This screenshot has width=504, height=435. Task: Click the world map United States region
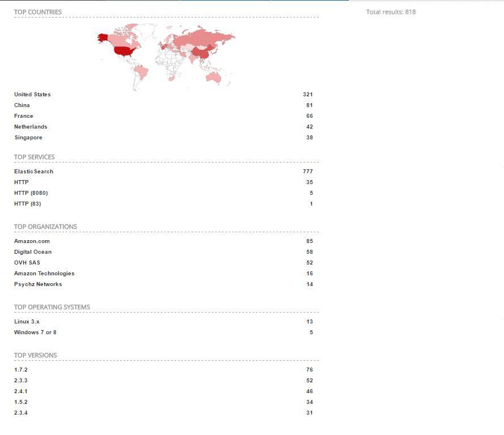(124, 52)
